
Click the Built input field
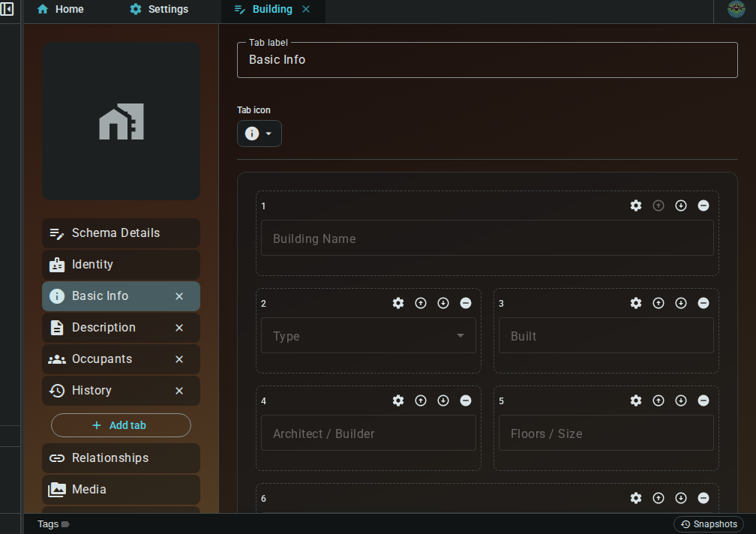606,335
